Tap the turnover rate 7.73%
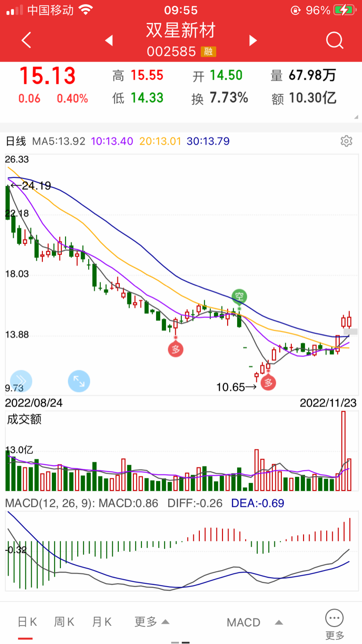The image size is (362, 644). [x=229, y=98]
